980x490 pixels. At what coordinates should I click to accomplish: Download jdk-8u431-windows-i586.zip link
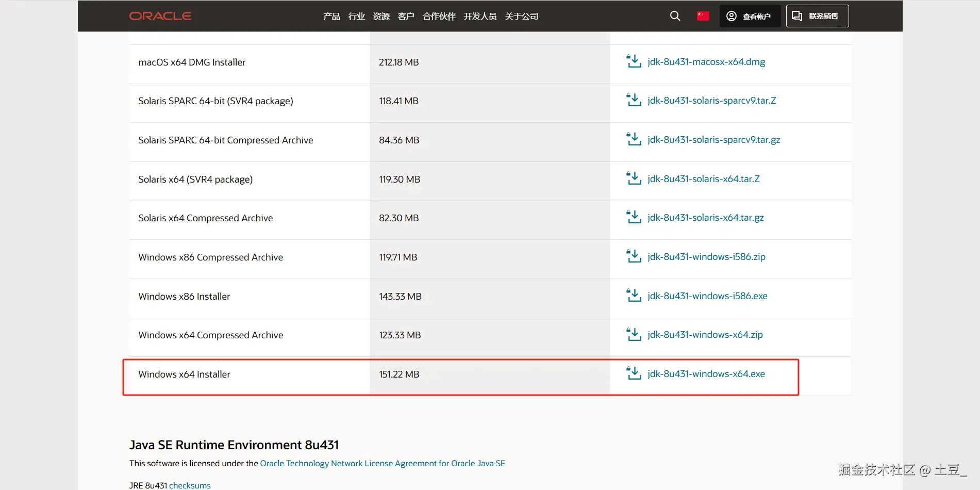[706, 257]
